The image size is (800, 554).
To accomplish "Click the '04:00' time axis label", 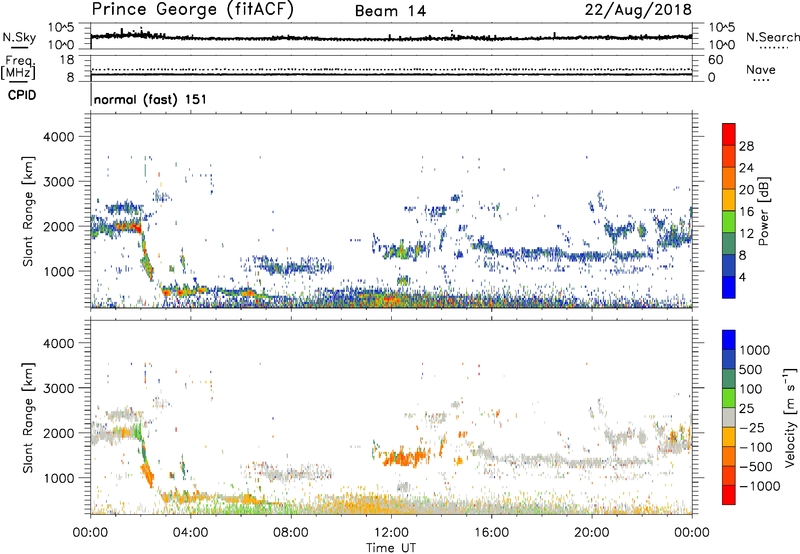I will (x=190, y=533).
